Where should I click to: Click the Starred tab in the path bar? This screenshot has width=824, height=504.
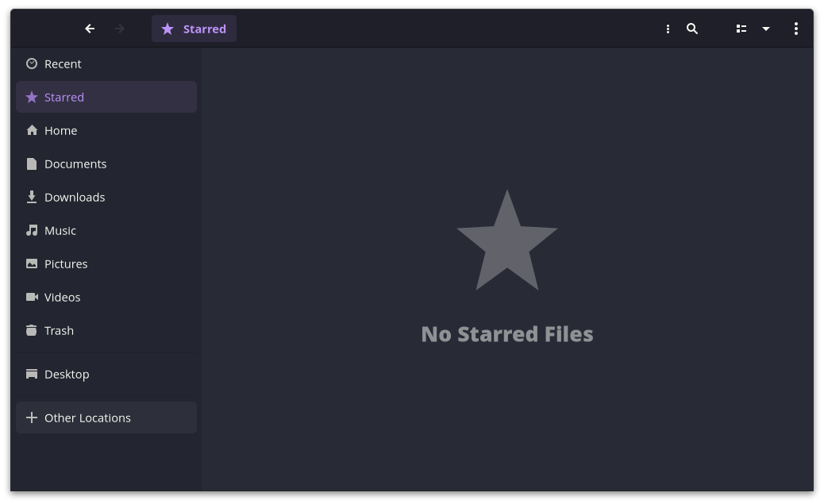click(x=194, y=29)
